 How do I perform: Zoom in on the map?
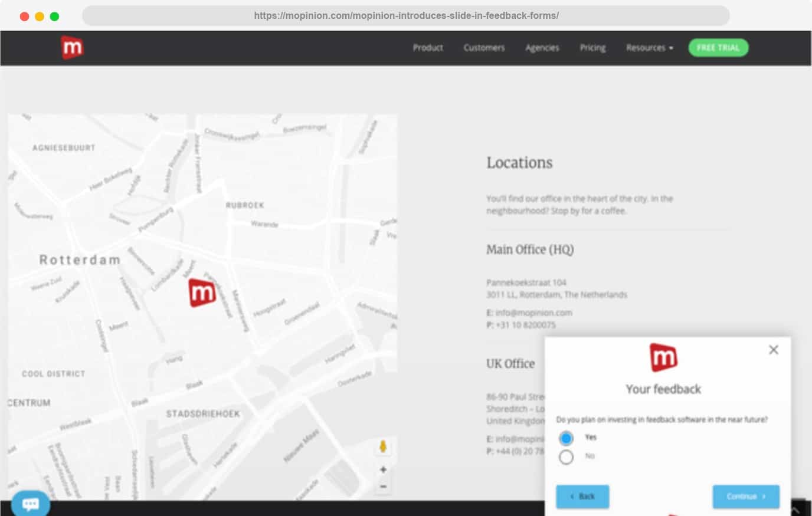(383, 469)
